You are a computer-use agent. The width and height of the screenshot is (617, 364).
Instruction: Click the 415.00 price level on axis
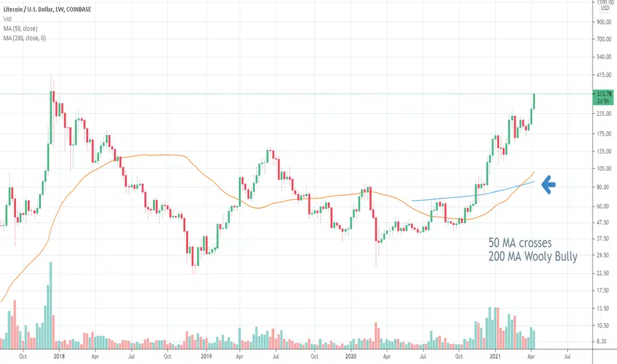tap(604, 75)
